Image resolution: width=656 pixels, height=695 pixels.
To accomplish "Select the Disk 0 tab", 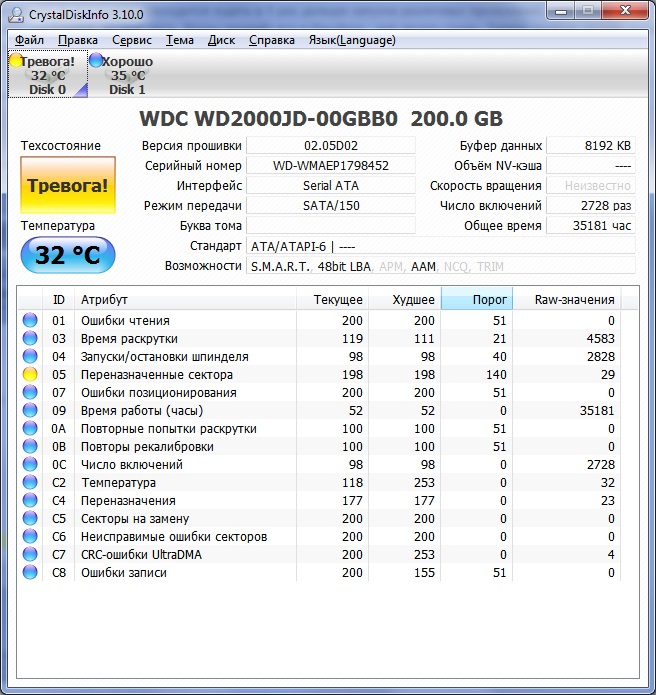I will (47, 75).
